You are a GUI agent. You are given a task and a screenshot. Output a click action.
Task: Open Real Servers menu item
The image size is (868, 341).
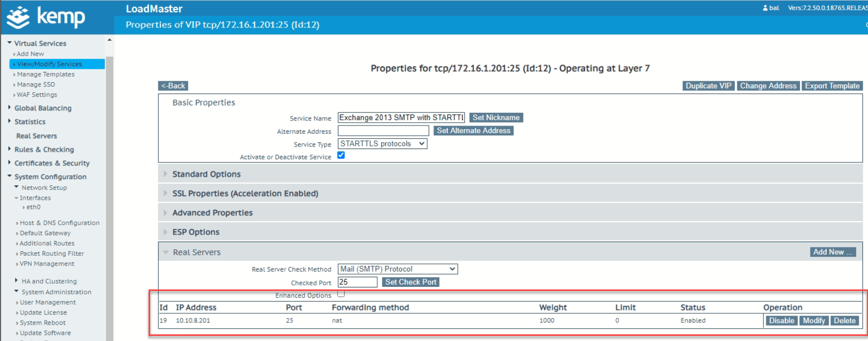coord(36,136)
